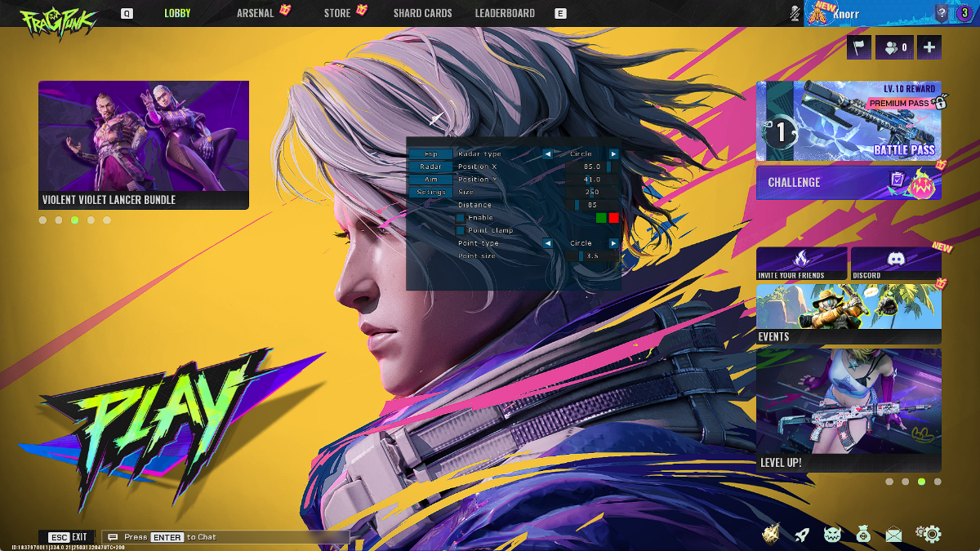The width and height of the screenshot is (980, 551).
Task: Click the Q key hint icon
Action: [x=127, y=13]
